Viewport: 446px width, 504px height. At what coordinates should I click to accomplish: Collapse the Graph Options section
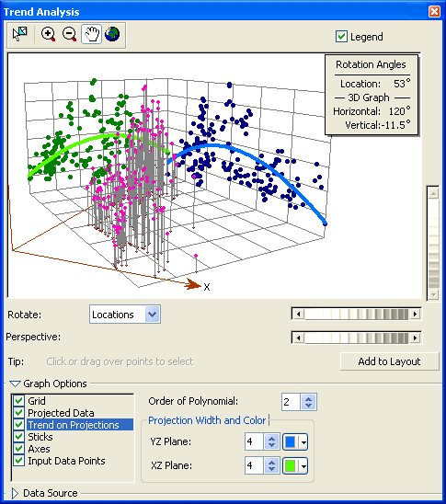coord(15,384)
